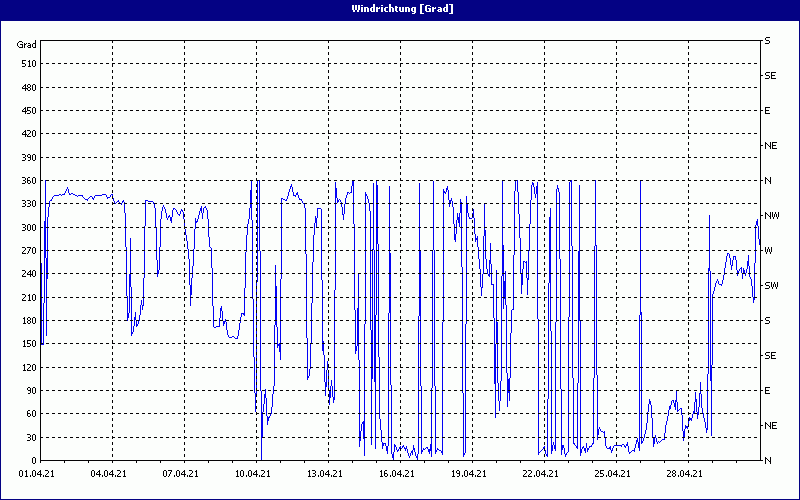Screen dimensions: 800x500
Task: Click the 270 tick label on the left axis
Action: pyautogui.click(x=28, y=250)
